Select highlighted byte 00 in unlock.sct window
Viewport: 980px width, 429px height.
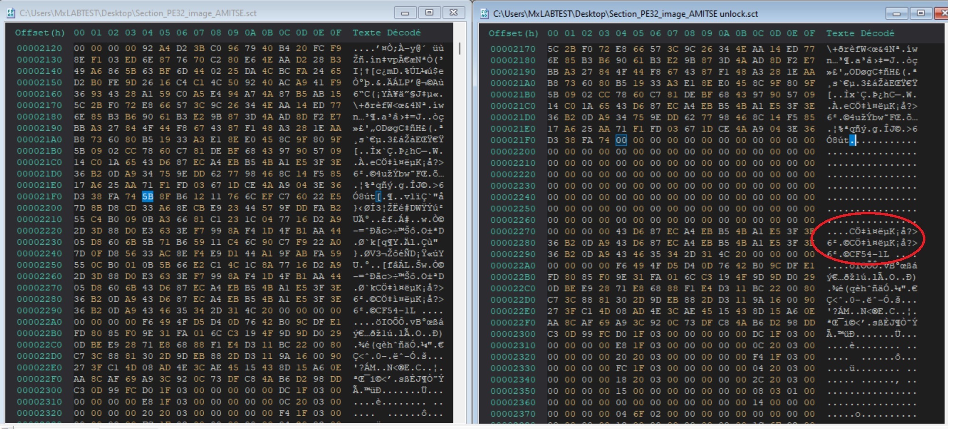(621, 140)
